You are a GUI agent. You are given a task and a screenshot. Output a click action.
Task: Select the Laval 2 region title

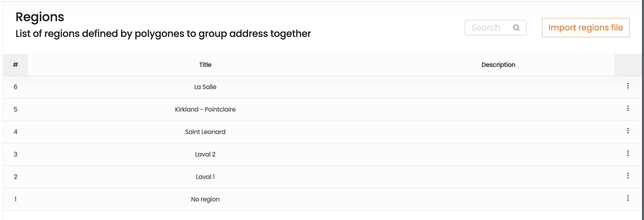(205, 154)
